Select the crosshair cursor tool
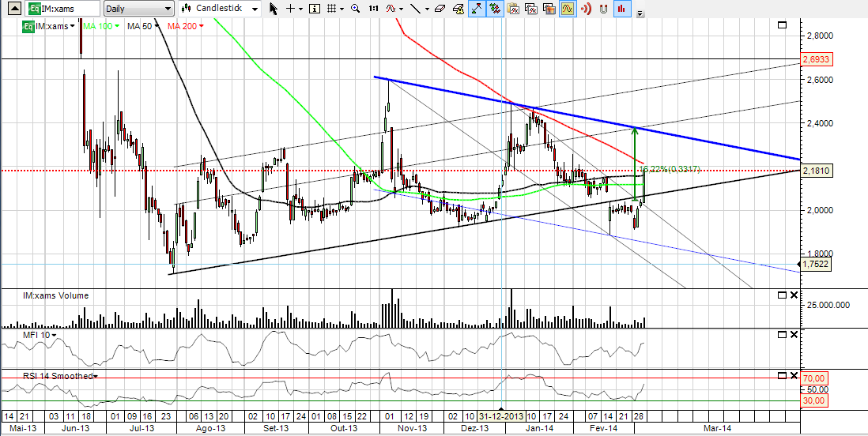This screenshot has height=436, width=868. coord(290,9)
